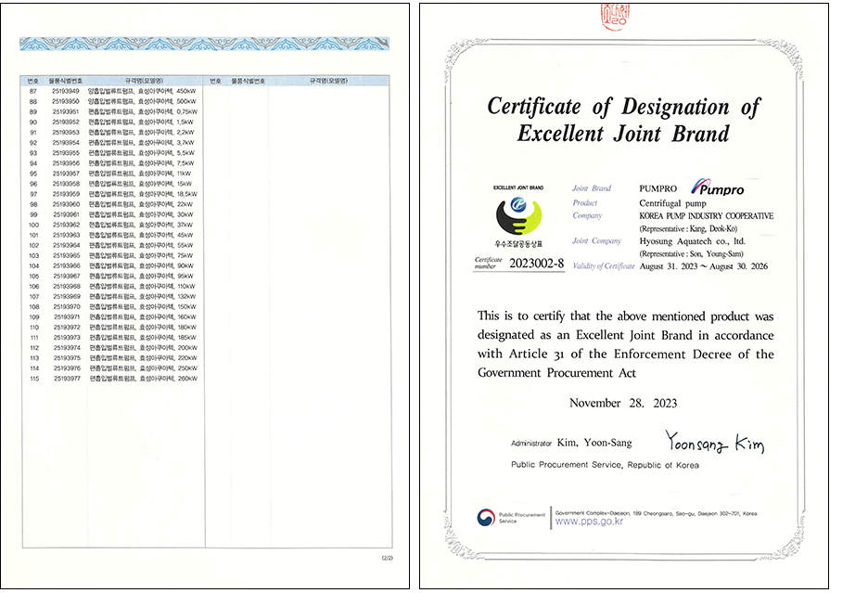Select row 110 ID 25193972
868x593 pixels.
tap(67, 328)
